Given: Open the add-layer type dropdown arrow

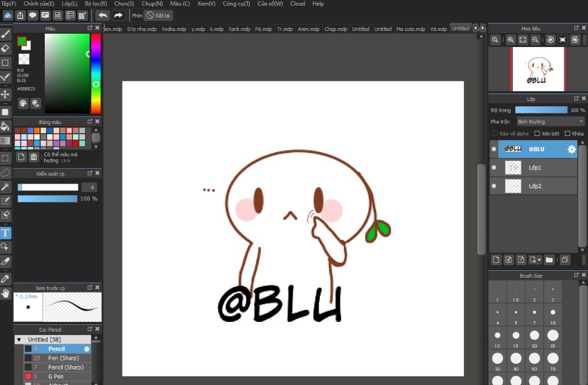Looking at the screenshot, I should point(540,260).
